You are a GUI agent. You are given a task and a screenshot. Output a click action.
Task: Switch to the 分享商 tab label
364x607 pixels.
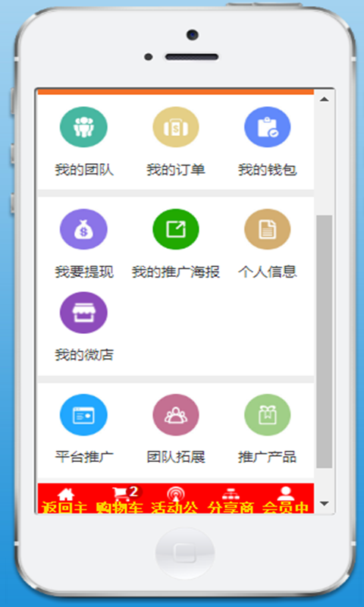point(231,508)
